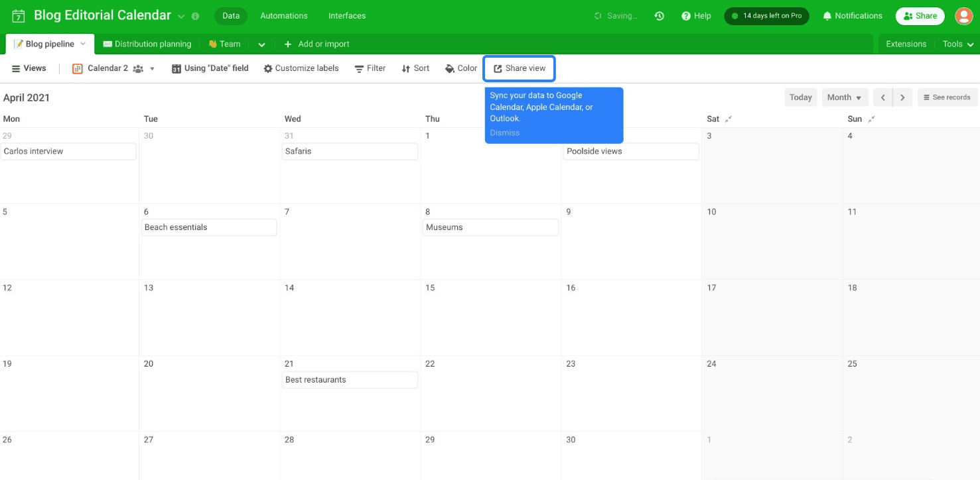Click the Today button
Screen dimensions: 980x480
pyautogui.click(x=800, y=97)
